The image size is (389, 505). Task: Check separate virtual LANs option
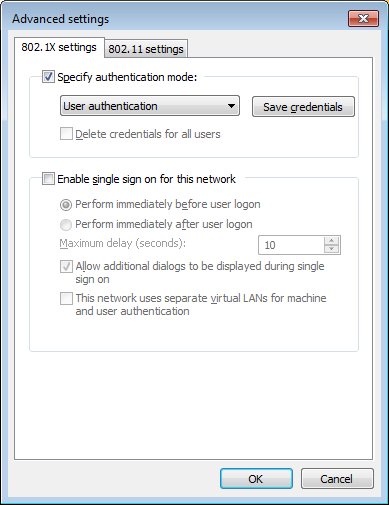tap(66, 298)
